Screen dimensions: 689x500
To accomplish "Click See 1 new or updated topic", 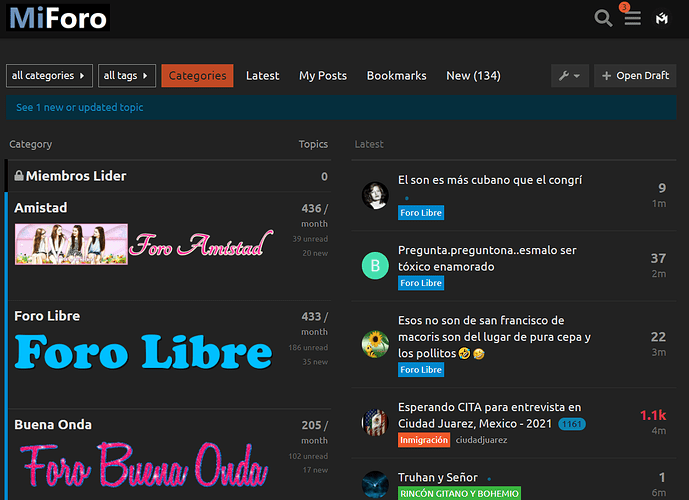I will point(80,108).
